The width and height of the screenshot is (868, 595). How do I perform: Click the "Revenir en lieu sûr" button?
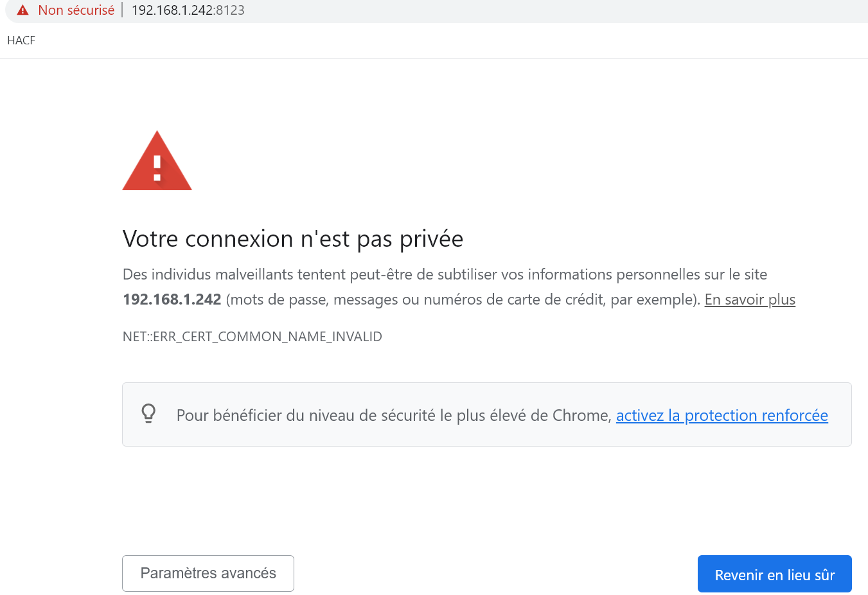coord(775,574)
